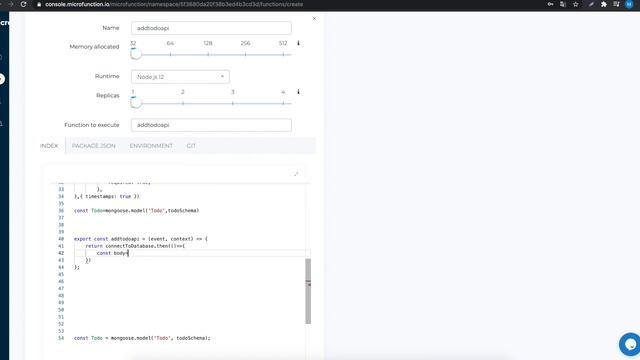Set memory slider to 512
The image size is (640, 360).
[x=283, y=54]
